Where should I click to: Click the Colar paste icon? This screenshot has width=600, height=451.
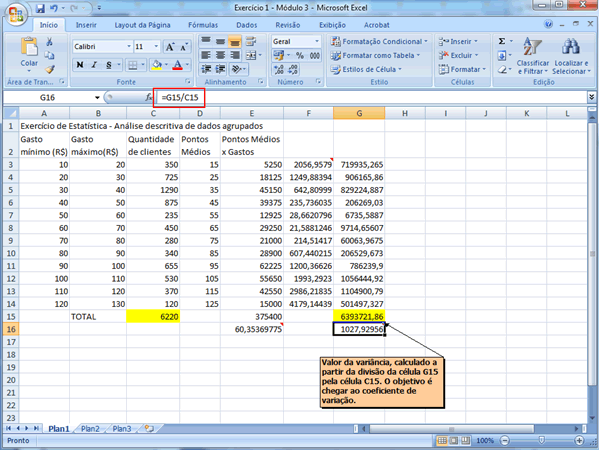29,48
